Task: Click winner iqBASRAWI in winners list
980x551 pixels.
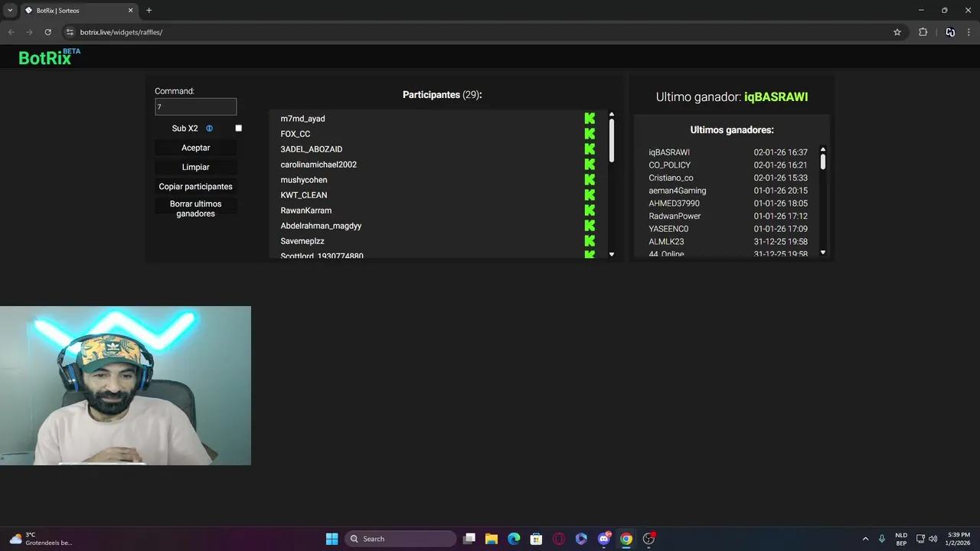Action: (x=669, y=152)
